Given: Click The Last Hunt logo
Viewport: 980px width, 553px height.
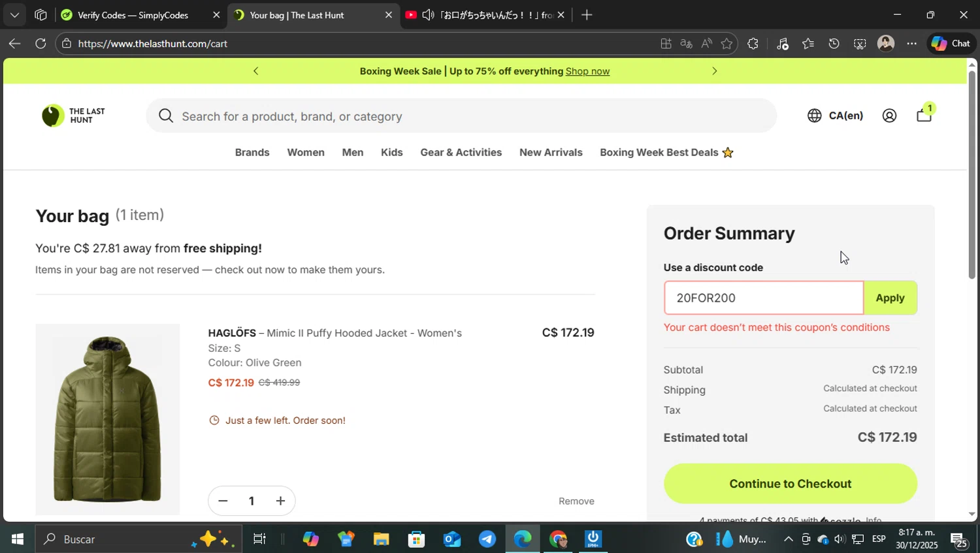Looking at the screenshot, I should pos(73,116).
